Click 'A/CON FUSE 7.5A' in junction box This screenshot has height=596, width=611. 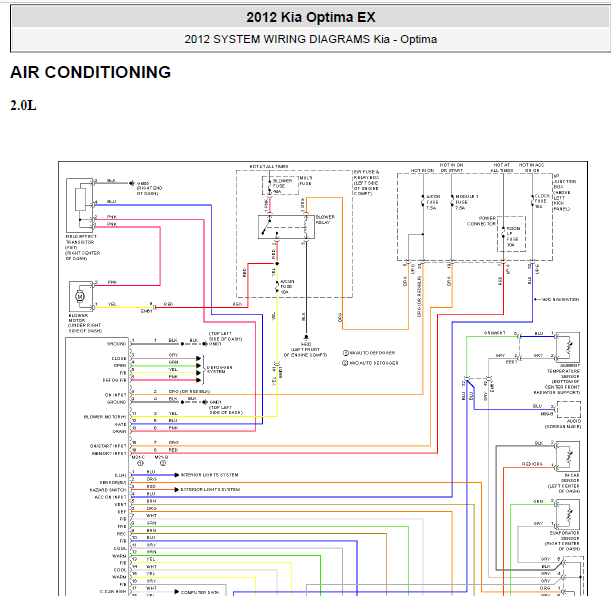(x=433, y=202)
